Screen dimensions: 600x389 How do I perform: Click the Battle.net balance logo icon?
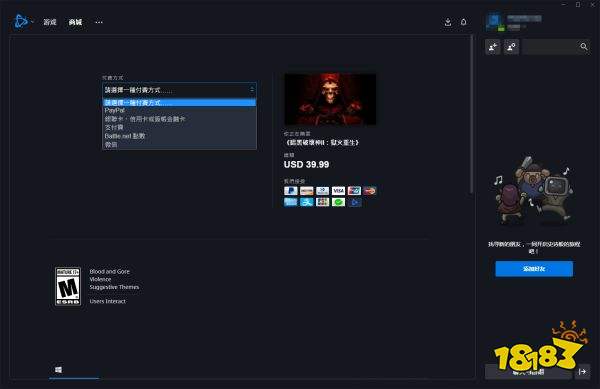354,202
